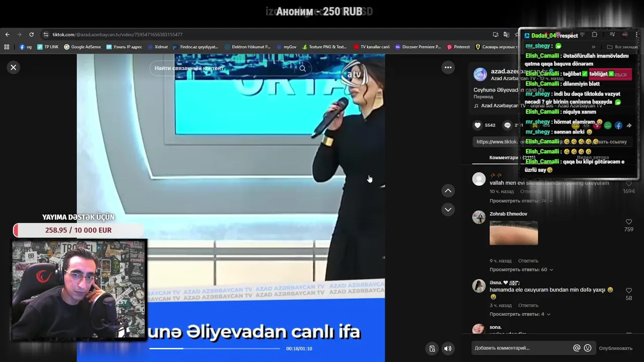Open Zohrab Ehmedov's profile name
The image size is (644, 362).
point(508,214)
